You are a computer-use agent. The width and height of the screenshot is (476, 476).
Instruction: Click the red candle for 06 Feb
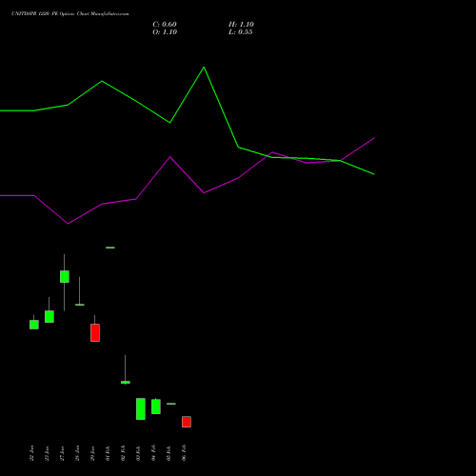tap(187, 422)
